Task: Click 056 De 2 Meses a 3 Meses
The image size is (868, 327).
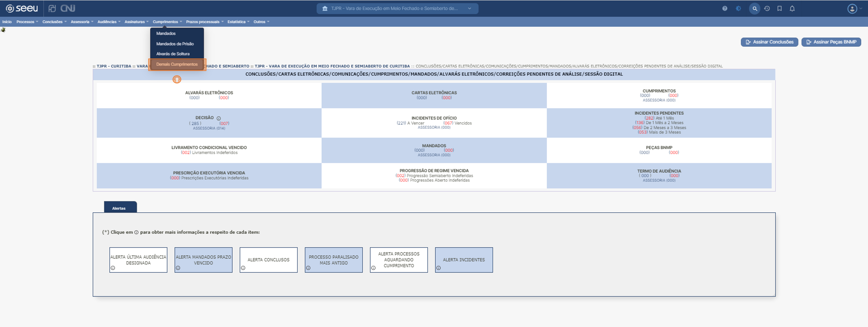Action: pos(659,127)
